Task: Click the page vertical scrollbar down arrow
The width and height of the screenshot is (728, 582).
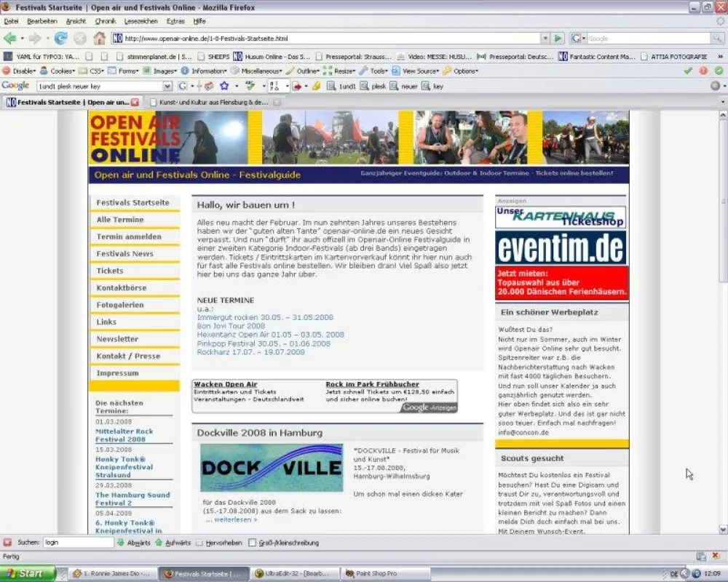Action: pyautogui.click(x=723, y=529)
